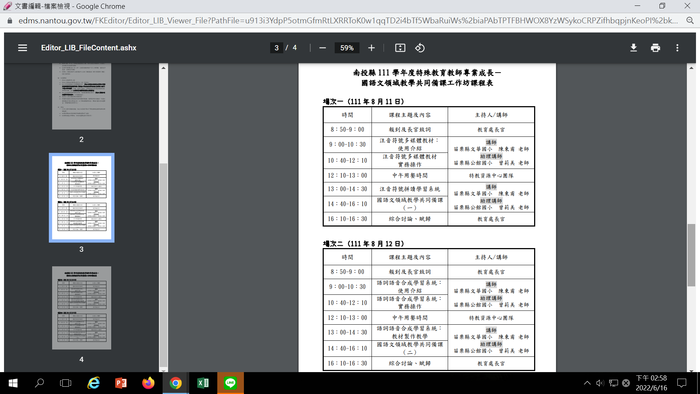The height and width of the screenshot is (394, 700).
Task: Open LINE app from taskbar
Action: [x=230, y=383]
